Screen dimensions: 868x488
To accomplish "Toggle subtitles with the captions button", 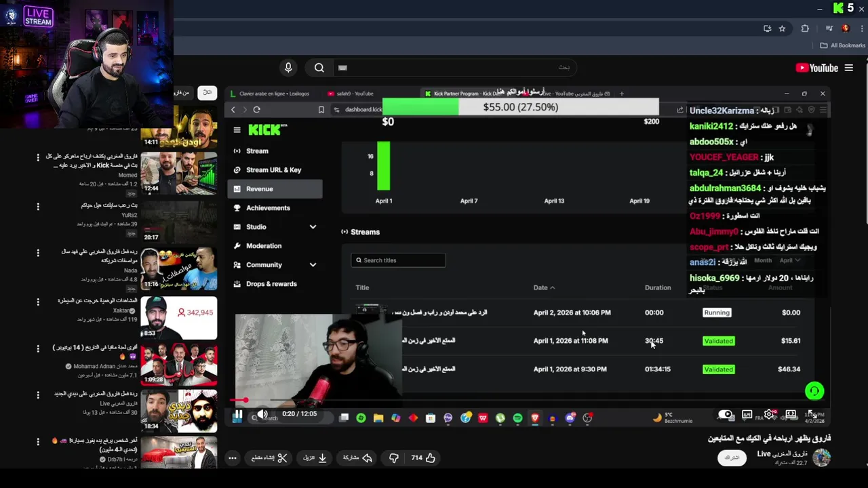I will (747, 414).
